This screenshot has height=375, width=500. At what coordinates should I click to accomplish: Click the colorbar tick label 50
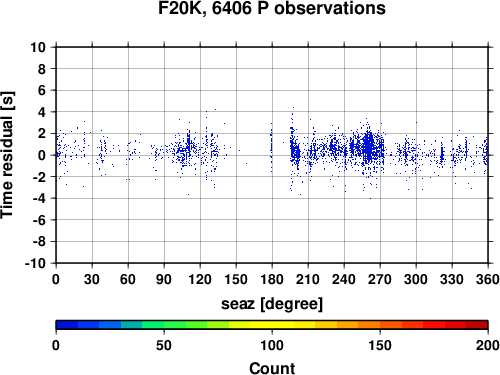click(x=164, y=345)
